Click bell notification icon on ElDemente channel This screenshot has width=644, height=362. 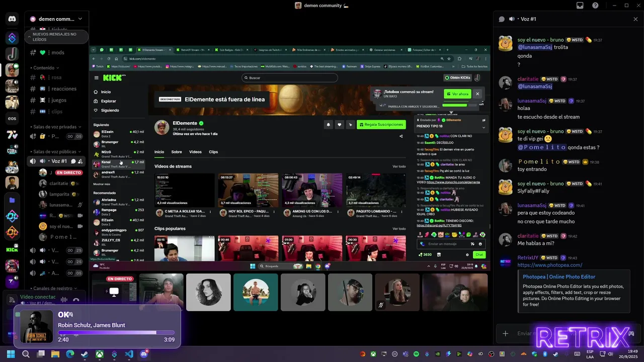point(329,125)
